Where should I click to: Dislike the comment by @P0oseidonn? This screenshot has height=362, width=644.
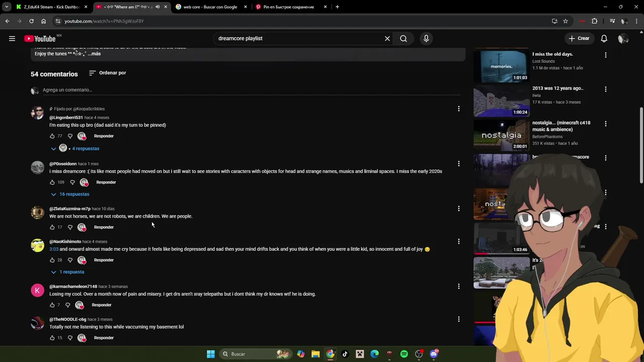pos(72,183)
